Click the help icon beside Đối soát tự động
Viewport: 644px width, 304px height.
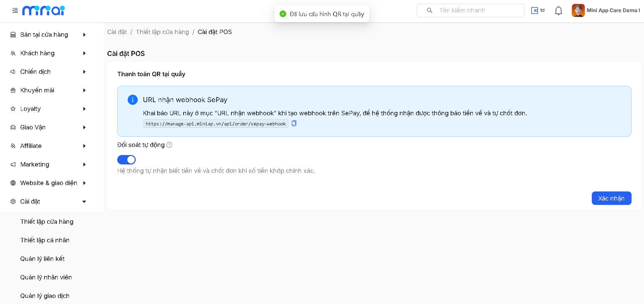[x=169, y=145]
